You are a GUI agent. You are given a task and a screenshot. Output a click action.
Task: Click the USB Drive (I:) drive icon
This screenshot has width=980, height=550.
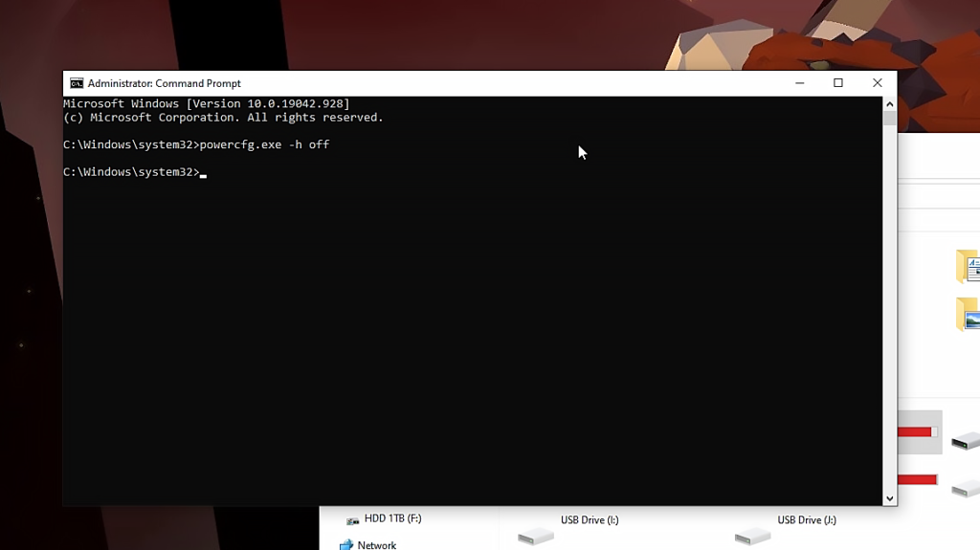pyautogui.click(x=536, y=537)
